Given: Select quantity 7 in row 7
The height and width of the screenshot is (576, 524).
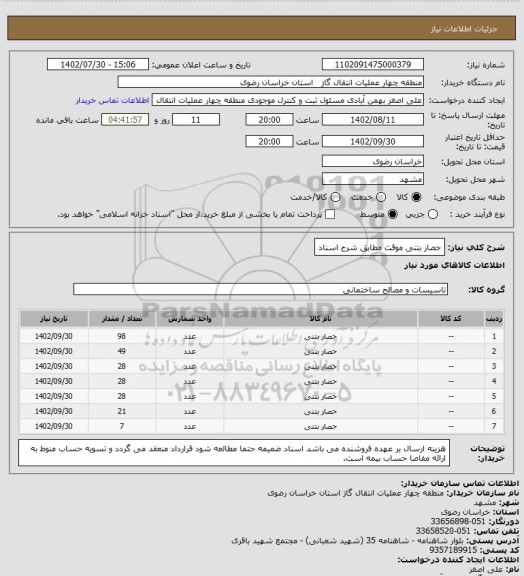Looking at the screenshot, I should click(122, 426).
